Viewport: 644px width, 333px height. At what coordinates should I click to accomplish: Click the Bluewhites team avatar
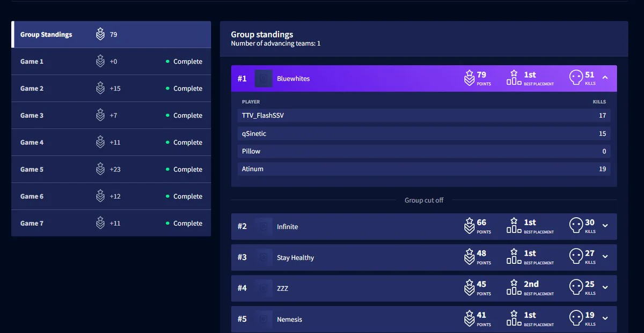(264, 78)
